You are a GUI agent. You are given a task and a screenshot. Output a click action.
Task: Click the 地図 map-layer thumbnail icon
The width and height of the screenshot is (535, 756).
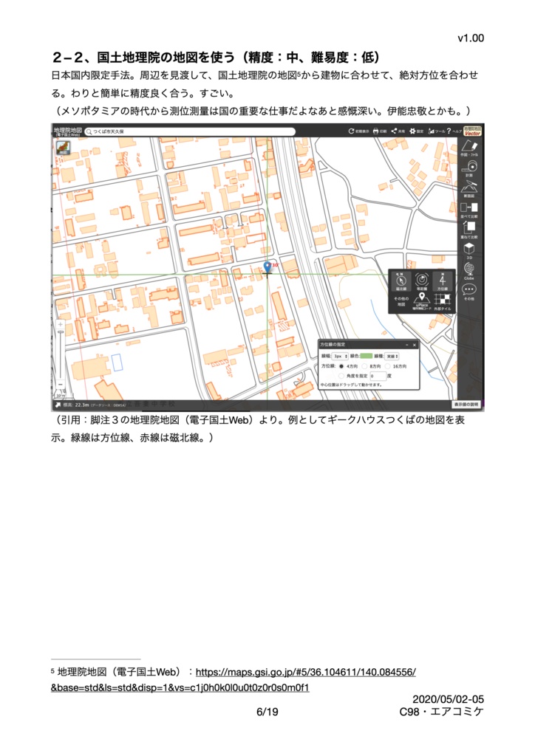[63, 148]
